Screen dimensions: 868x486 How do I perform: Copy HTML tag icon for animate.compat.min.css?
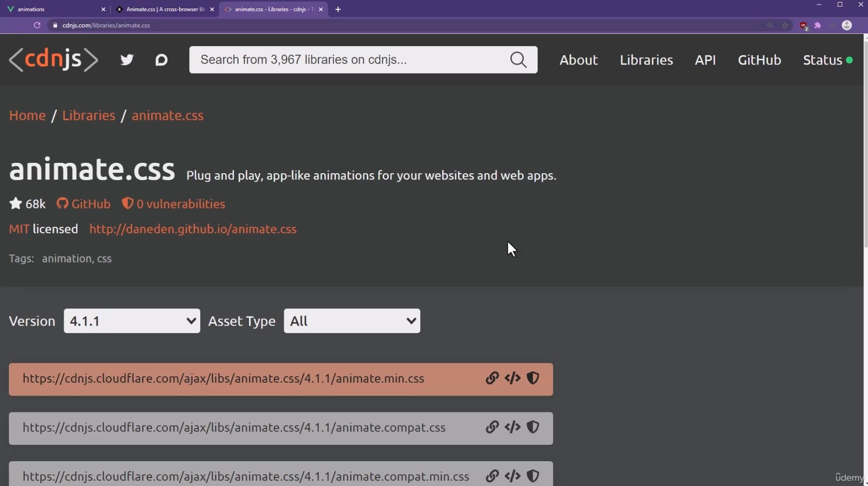512,476
